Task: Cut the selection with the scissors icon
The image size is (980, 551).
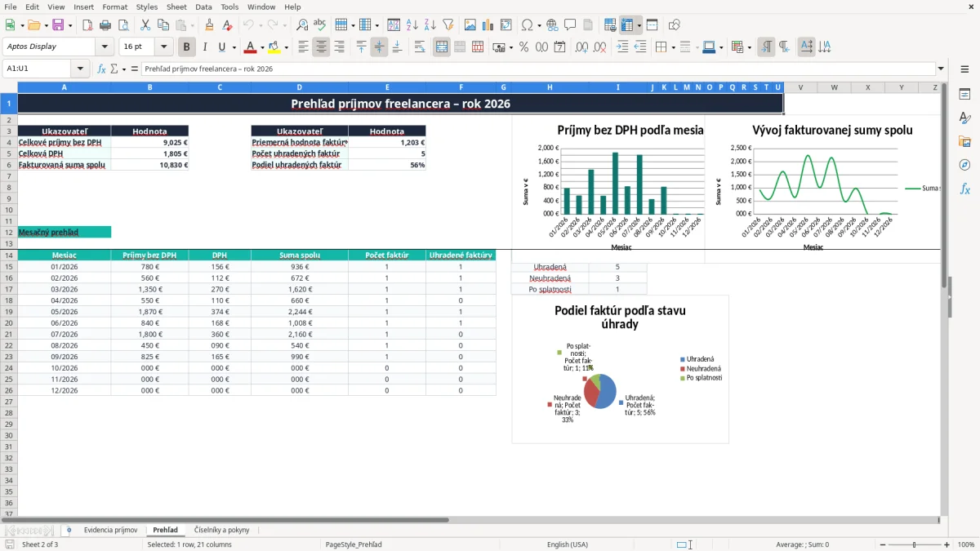Action: click(x=145, y=25)
